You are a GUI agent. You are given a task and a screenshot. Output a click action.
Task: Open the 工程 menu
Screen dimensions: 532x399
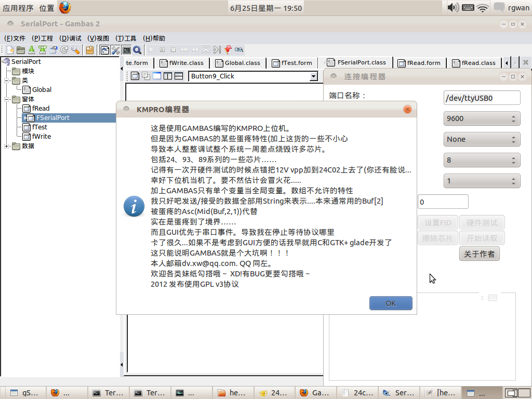click(x=43, y=38)
